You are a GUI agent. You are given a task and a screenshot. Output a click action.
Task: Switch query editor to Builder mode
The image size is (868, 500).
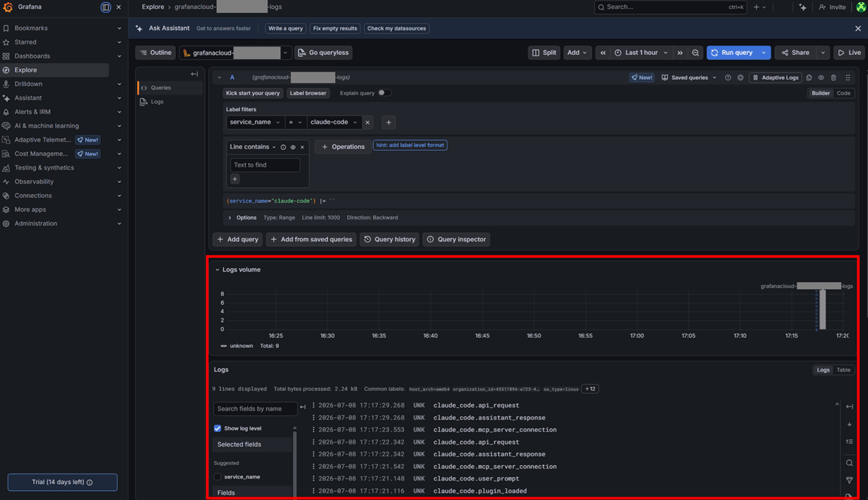(821, 93)
